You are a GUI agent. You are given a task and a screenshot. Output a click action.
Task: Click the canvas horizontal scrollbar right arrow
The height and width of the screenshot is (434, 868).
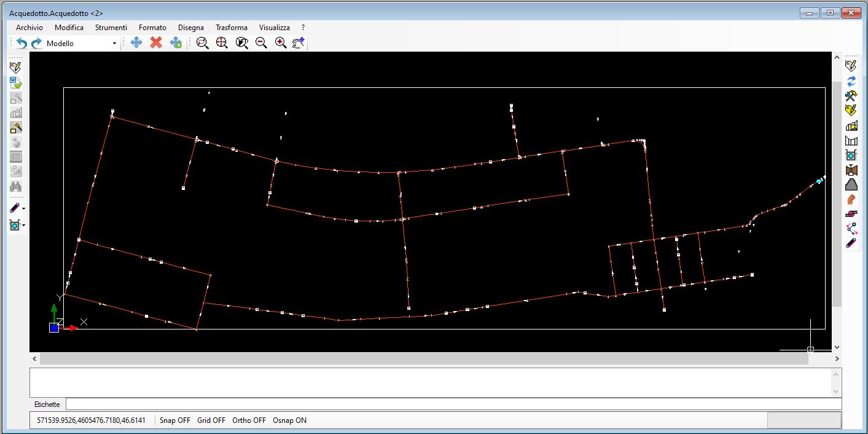click(837, 358)
